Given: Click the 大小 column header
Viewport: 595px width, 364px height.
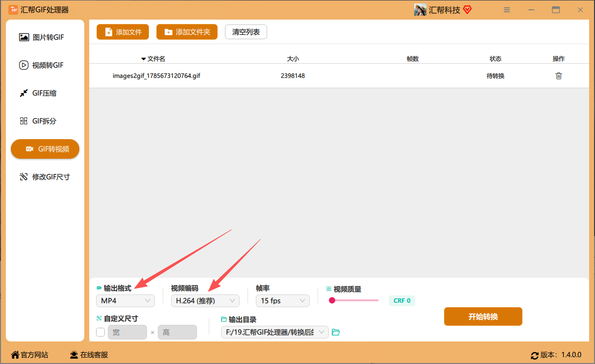Looking at the screenshot, I should (x=293, y=59).
